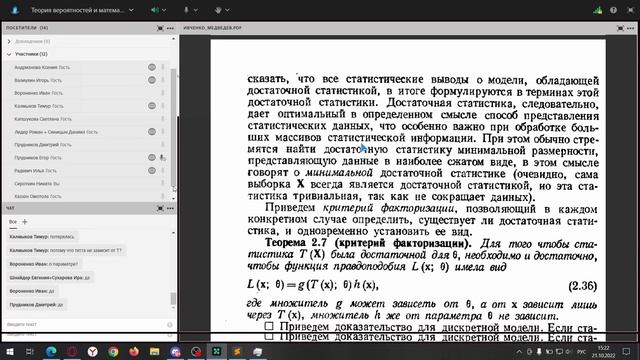
Task: Maximize the chat pod with fullscreen icon
Action: coord(160,208)
